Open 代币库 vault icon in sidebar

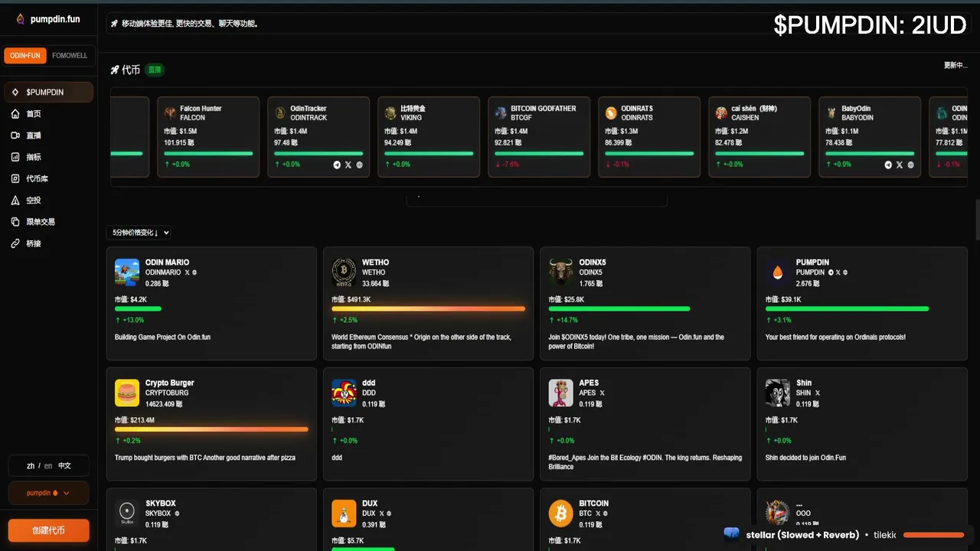tap(15, 178)
